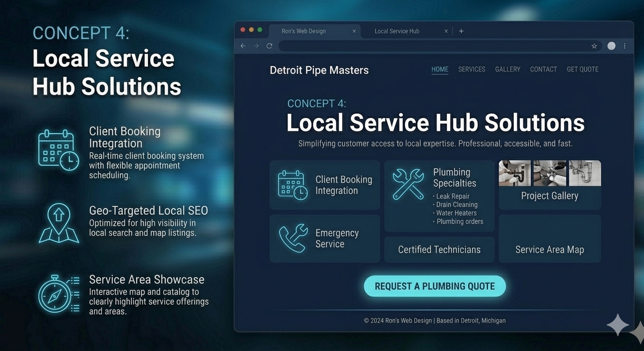Open the browser bookmark star icon
644x351 pixels.
[x=594, y=46]
